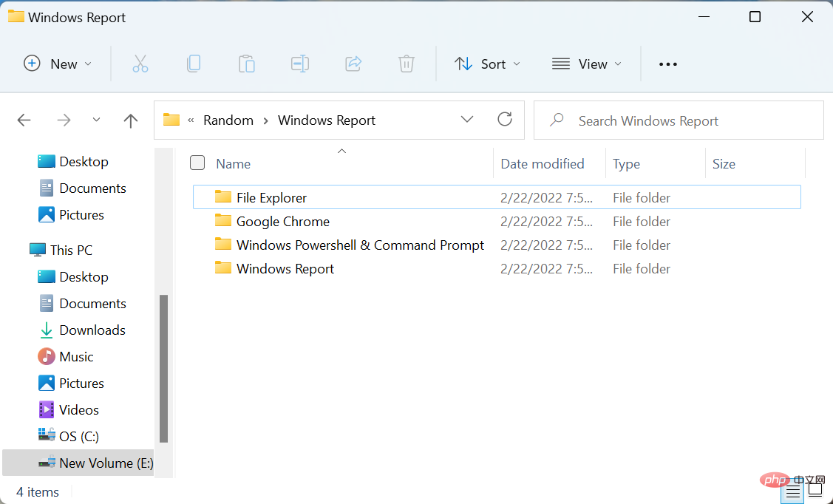The image size is (833, 504).
Task: Toggle selection checkbox of File Explorer folder row
Action: 197,197
